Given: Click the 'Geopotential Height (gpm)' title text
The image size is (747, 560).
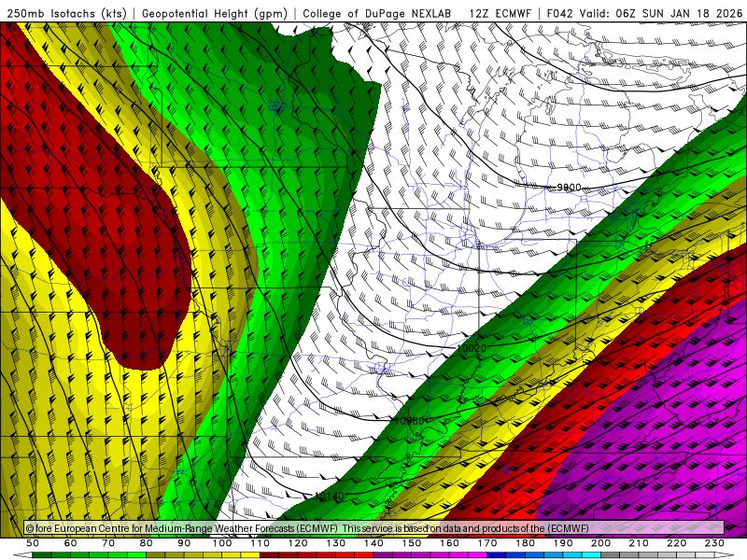Looking at the screenshot, I should click(x=215, y=14).
